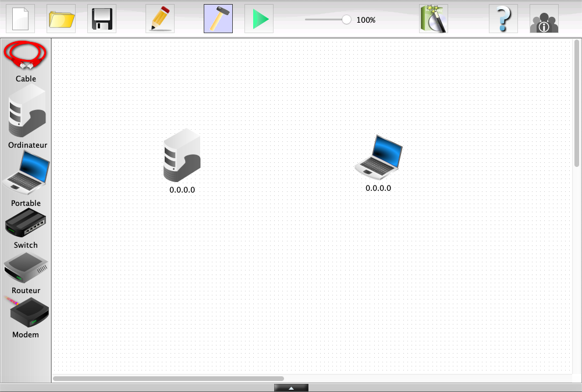Select the server computer on the canvas
The width and height of the screenshot is (582, 392).
click(182, 156)
